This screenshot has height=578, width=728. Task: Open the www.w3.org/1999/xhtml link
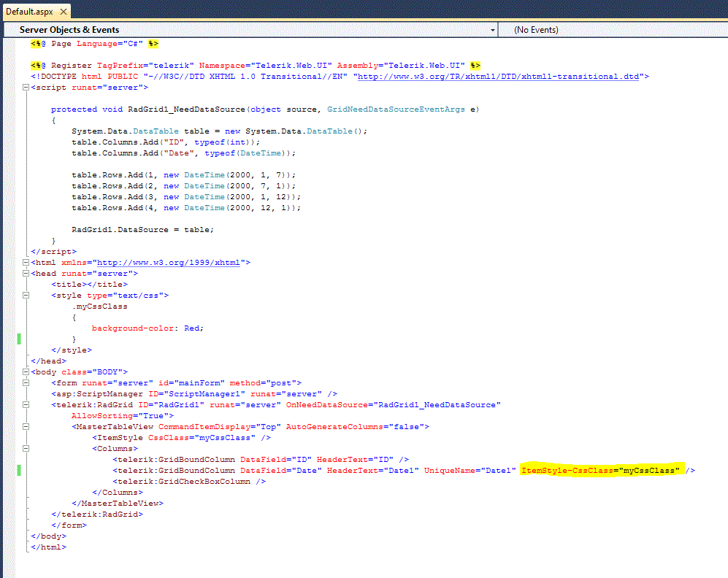point(169,263)
